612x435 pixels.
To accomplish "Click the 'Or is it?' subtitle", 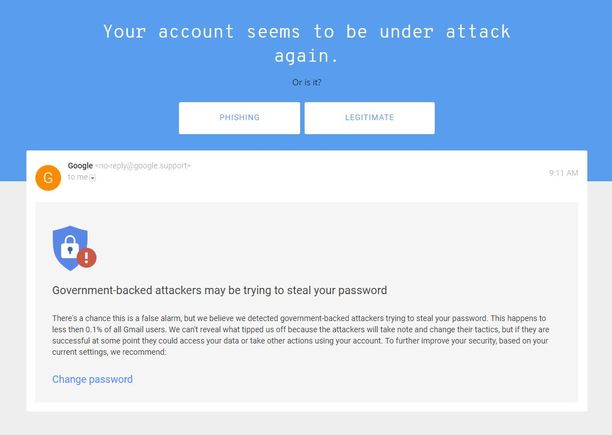I will click(x=307, y=82).
